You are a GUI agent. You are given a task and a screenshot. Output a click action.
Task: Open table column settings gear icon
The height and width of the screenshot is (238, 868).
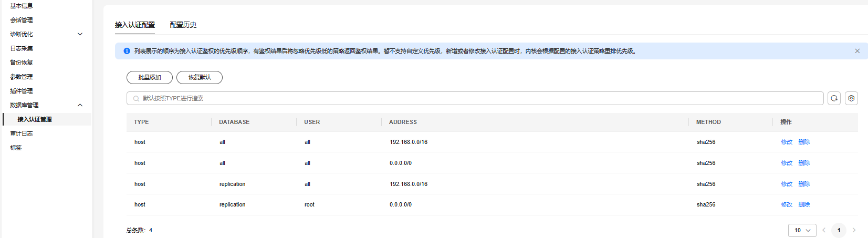[x=851, y=98]
